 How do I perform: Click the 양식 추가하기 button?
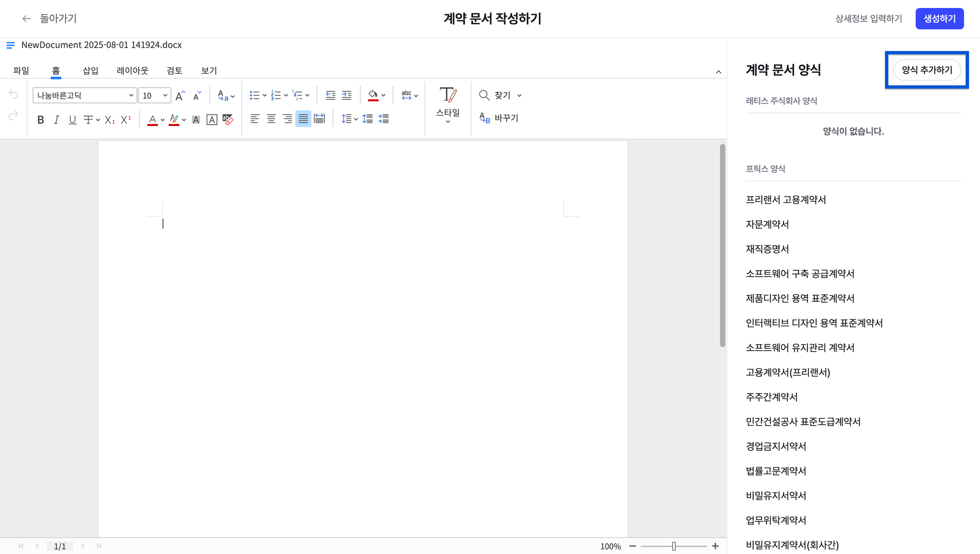927,70
